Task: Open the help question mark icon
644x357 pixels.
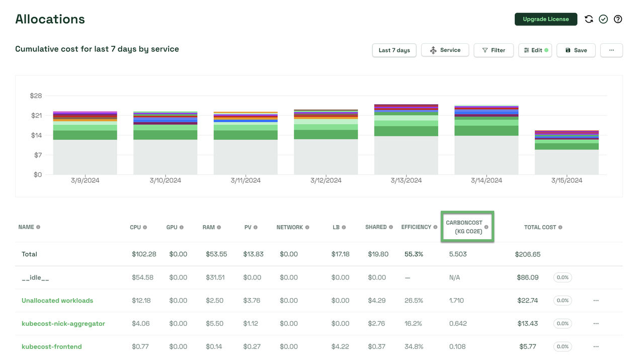Action: pos(618,19)
